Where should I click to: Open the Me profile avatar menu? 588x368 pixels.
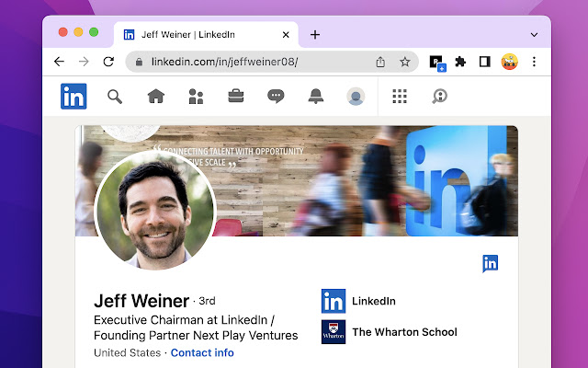(x=356, y=96)
